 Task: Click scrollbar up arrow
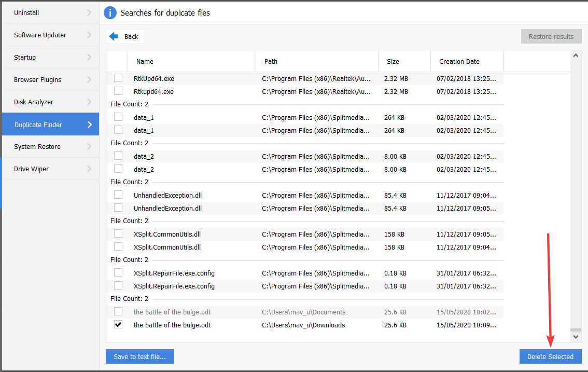pos(576,56)
